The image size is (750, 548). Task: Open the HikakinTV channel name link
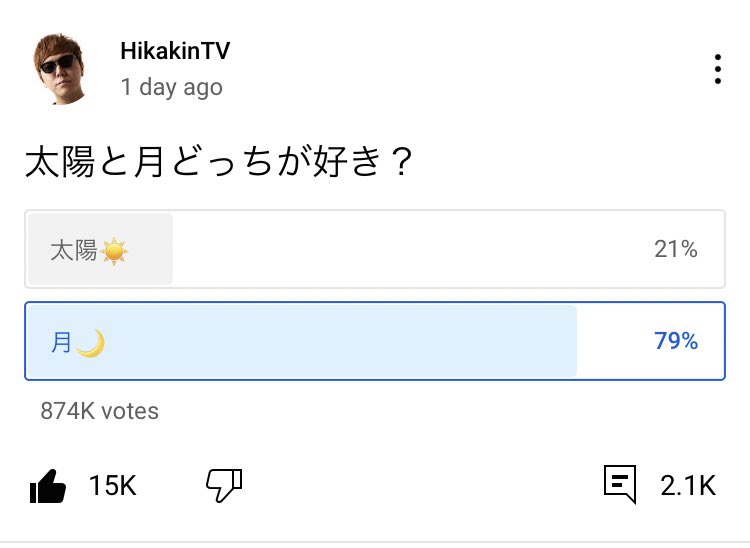point(175,51)
